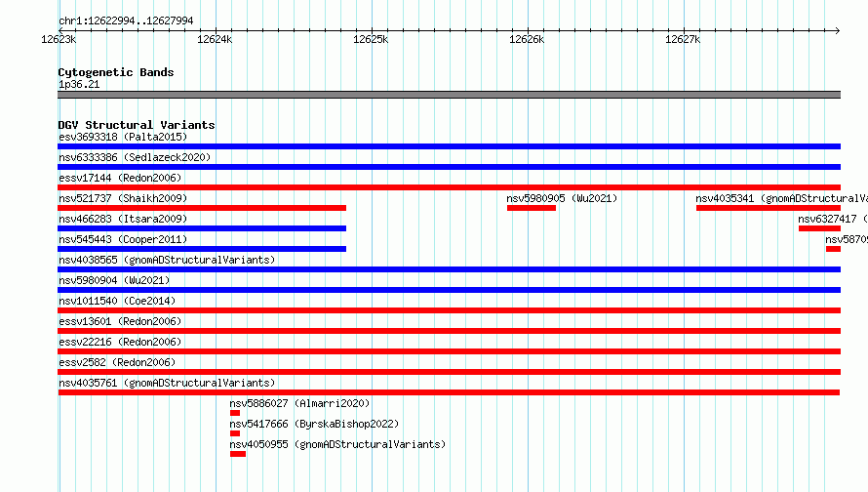Open nsv4038565 (gnomADStructuralVariants) label

(x=167, y=260)
